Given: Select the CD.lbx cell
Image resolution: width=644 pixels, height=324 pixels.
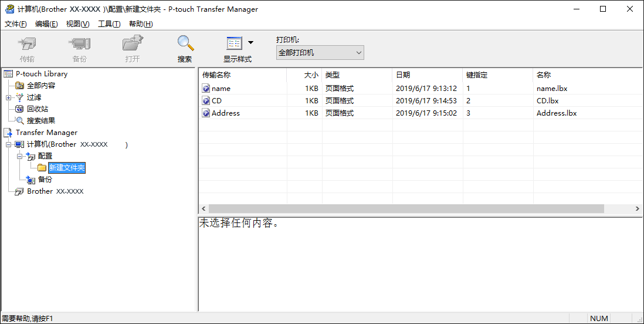Looking at the screenshot, I should click(x=547, y=101).
